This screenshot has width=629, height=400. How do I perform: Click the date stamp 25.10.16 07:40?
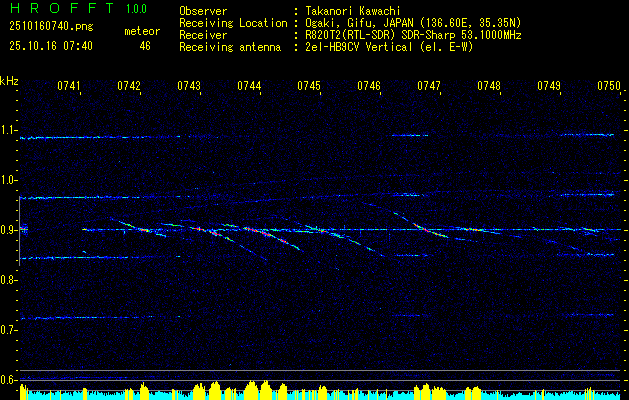[51, 46]
